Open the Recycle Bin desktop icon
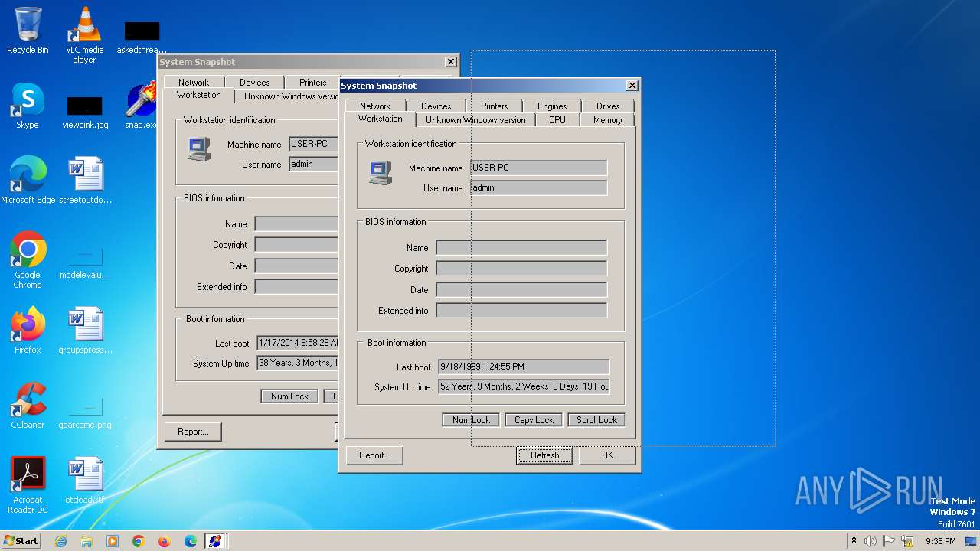 pyautogui.click(x=28, y=31)
